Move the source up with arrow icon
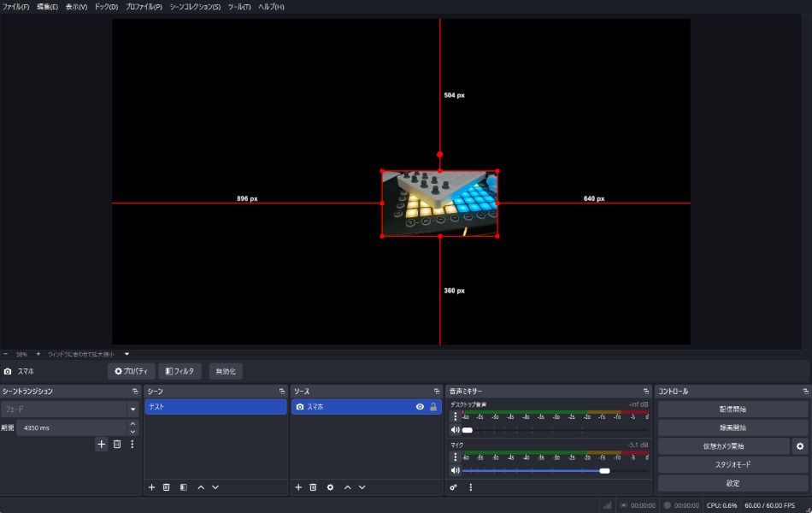 pyautogui.click(x=347, y=487)
